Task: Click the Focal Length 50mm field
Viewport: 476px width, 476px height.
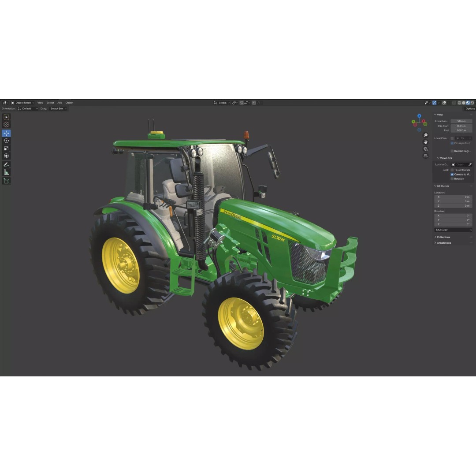Action: click(461, 121)
